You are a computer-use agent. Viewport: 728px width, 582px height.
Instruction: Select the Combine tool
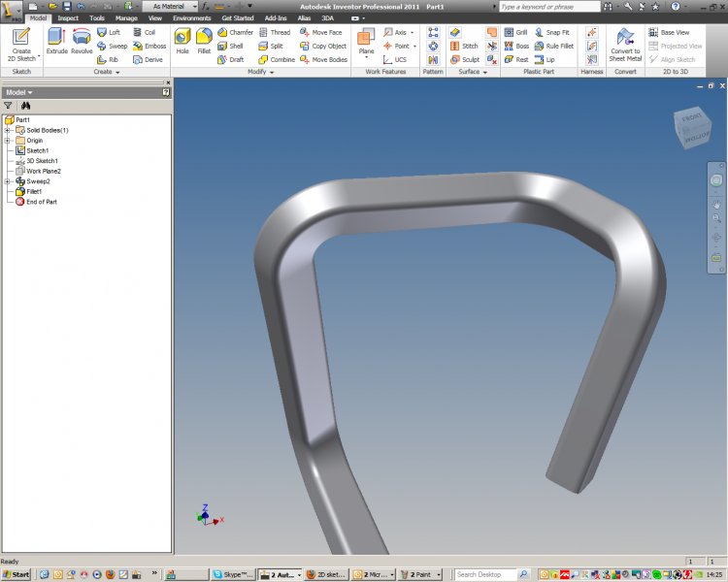277,59
